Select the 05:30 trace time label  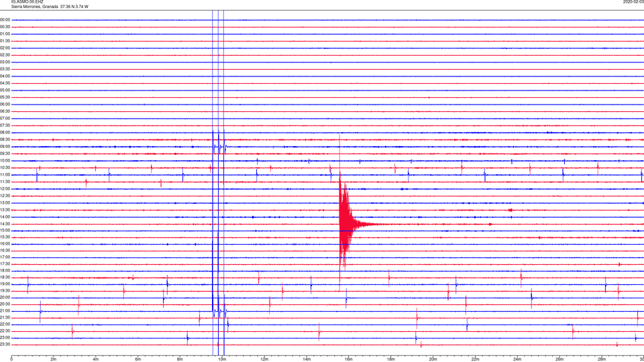coord(5,97)
